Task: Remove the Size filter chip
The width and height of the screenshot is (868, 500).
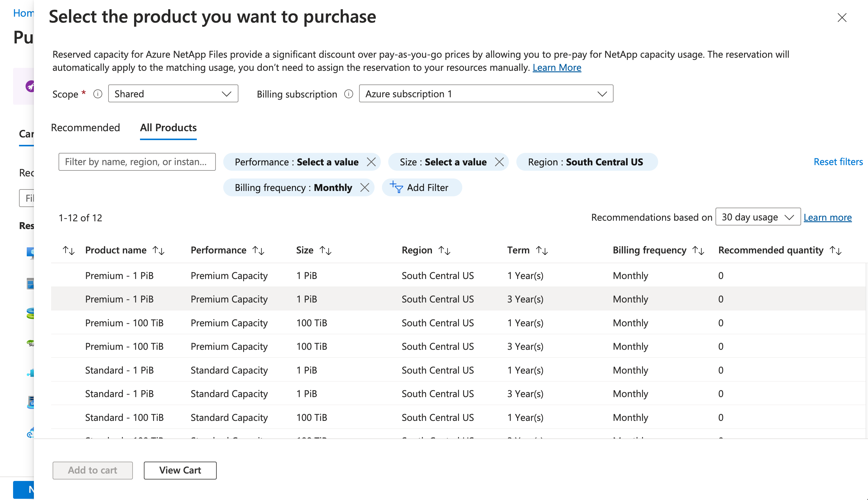Action: [499, 162]
